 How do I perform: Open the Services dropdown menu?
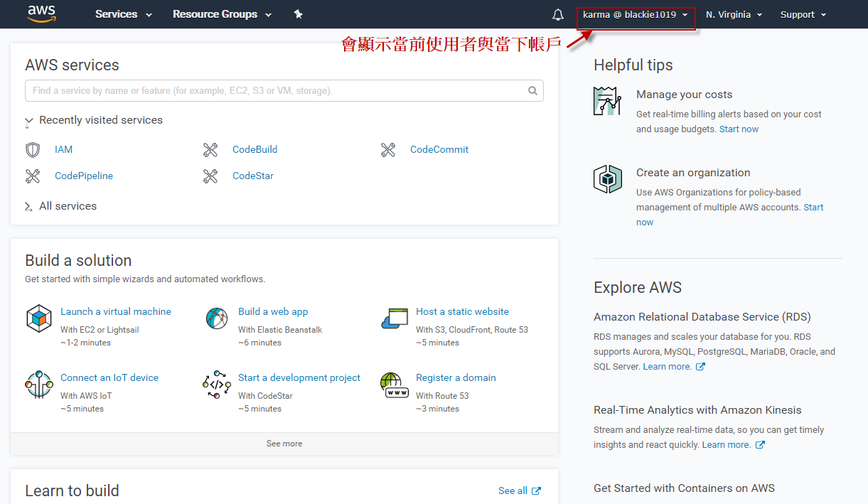coord(123,15)
